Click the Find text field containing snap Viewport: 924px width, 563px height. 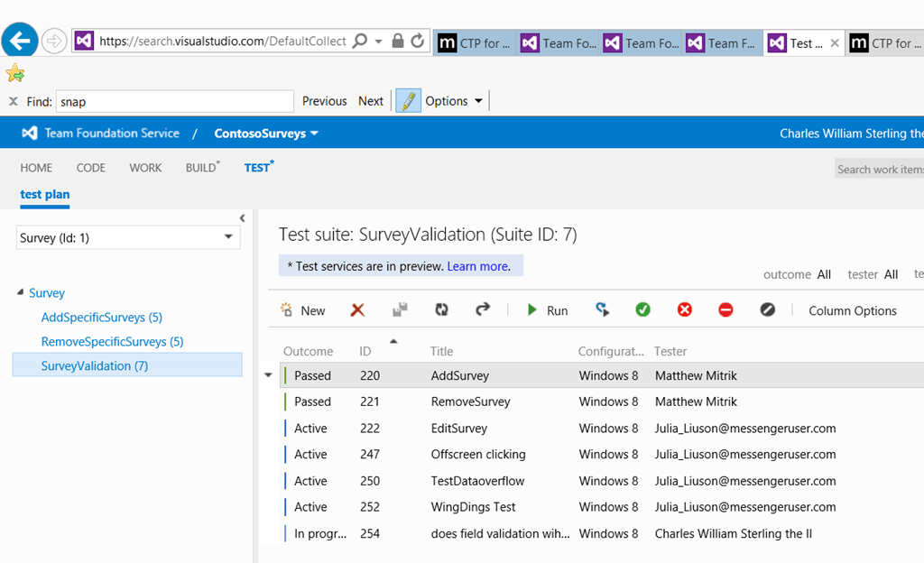[175, 101]
